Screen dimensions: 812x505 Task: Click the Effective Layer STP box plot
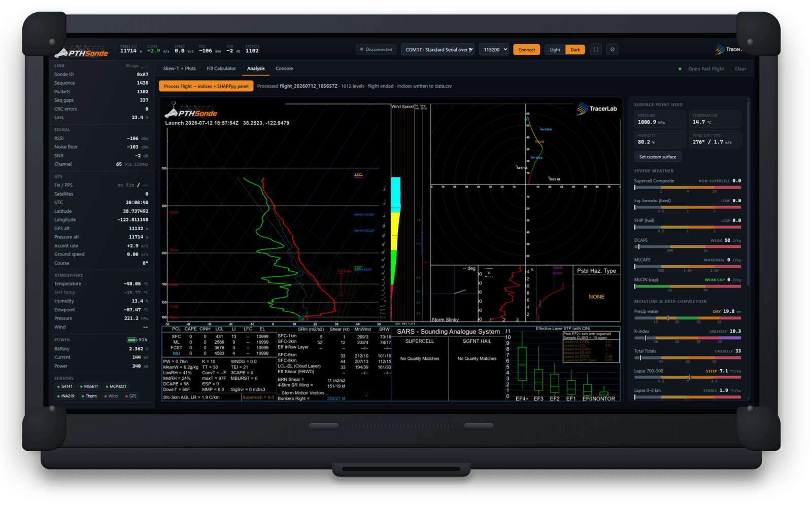tap(562, 364)
